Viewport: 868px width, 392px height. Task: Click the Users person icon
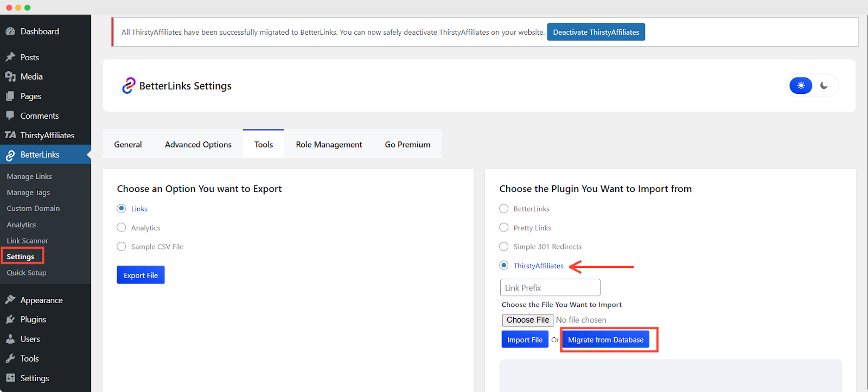coord(10,339)
